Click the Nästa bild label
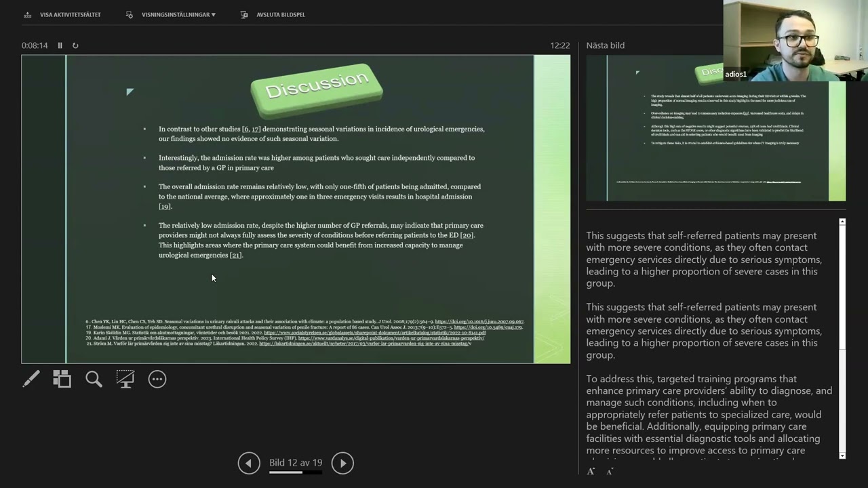The height and width of the screenshot is (488, 868). click(x=606, y=45)
